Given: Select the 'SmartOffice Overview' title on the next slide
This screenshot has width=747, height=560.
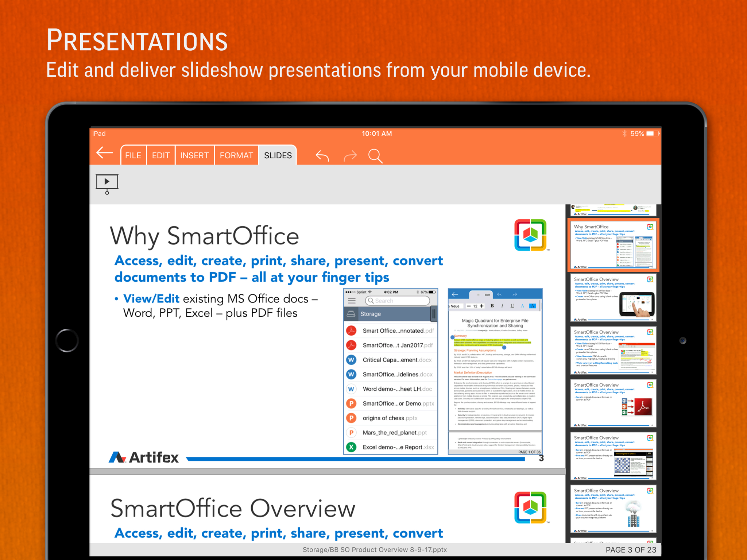Looking at the screenshot, I should (233, 508).
